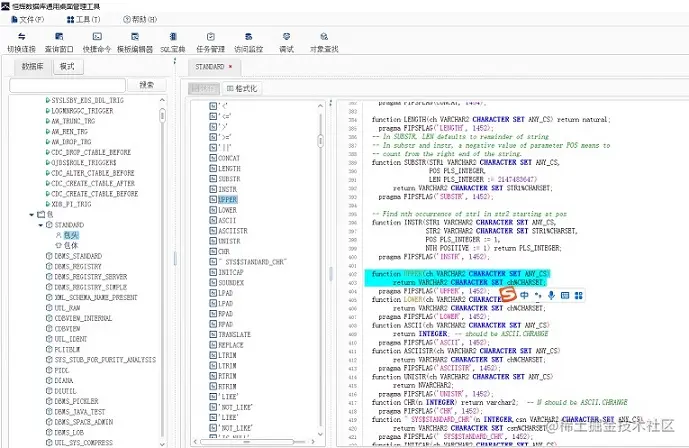Select UPPER in the function outline

coord(228,199)
